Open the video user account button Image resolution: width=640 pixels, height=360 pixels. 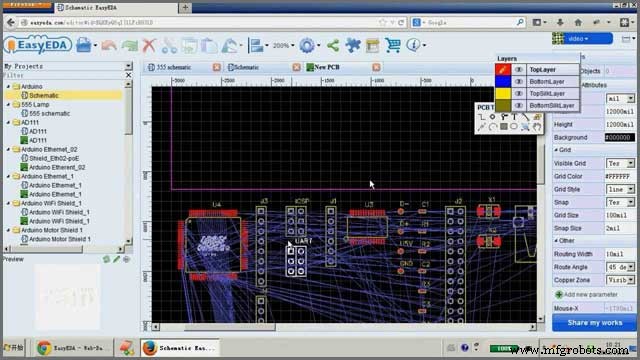[x=583, y=39]
